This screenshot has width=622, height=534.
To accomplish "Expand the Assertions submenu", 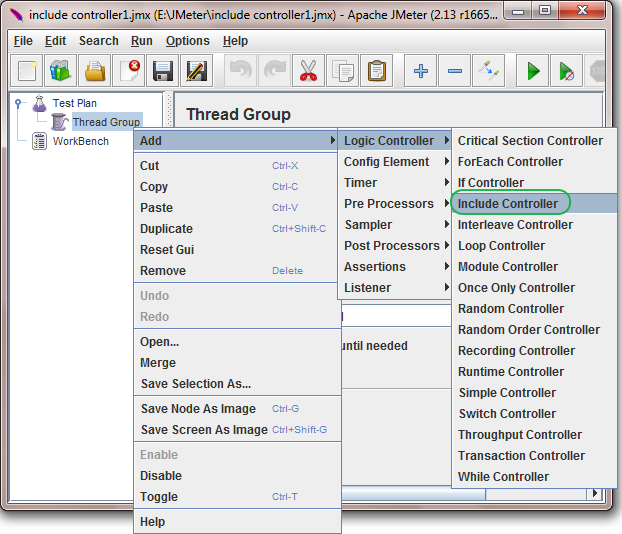I will click(x=394, y=267).
